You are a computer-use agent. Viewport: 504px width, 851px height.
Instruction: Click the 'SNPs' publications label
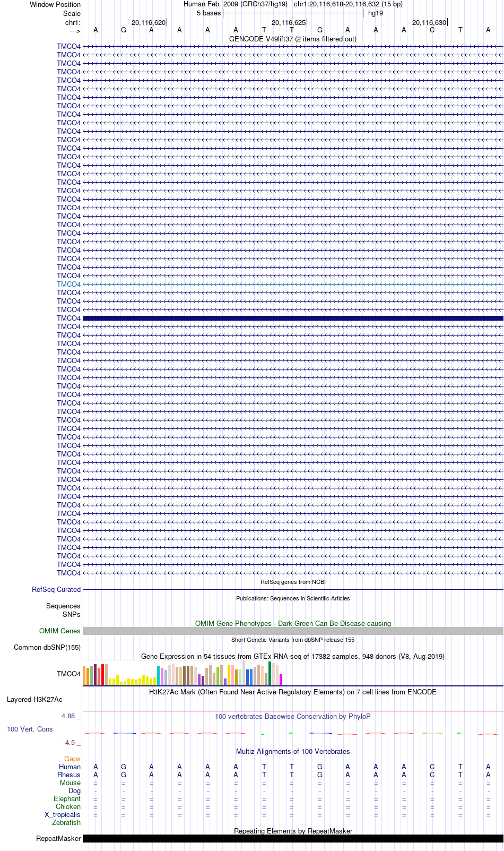(x=72, y=615)
